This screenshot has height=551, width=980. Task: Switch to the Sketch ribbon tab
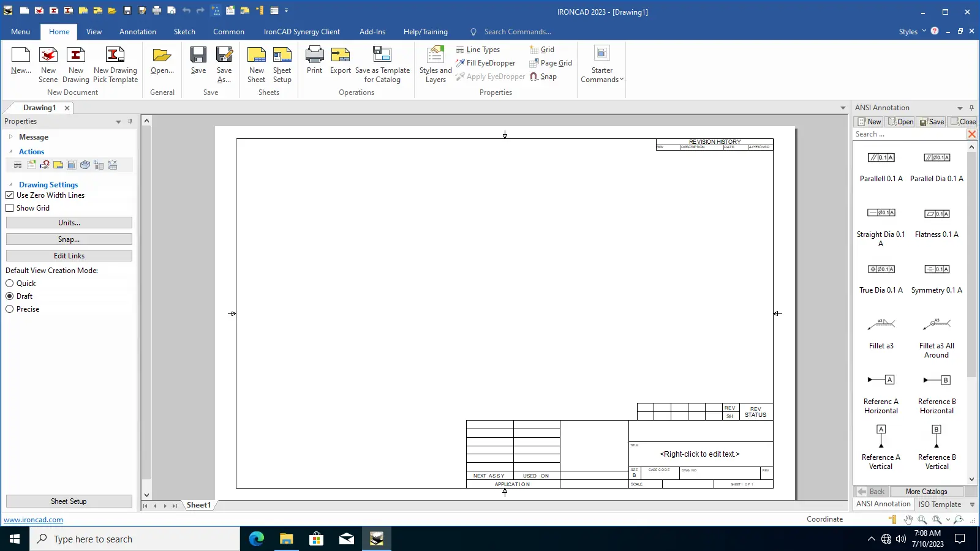click(184, 32)
